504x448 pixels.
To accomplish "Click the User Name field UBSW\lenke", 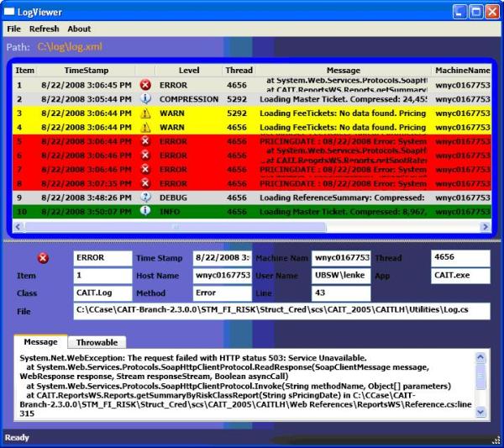I will click(x=341, y=276).
